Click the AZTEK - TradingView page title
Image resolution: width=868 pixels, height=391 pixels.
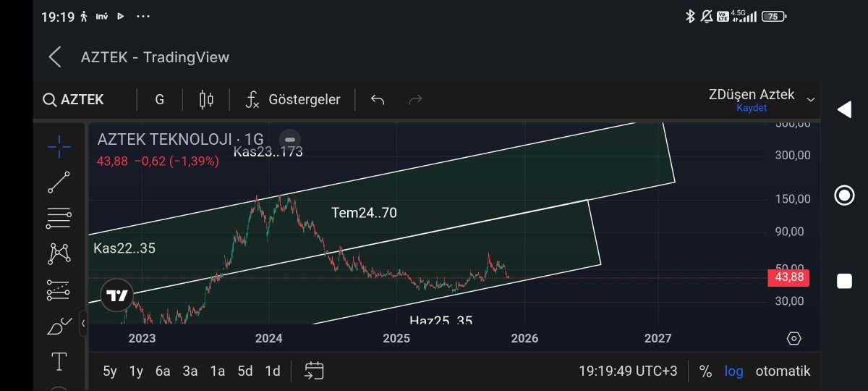pyautogui.click(x=155, y=57)
